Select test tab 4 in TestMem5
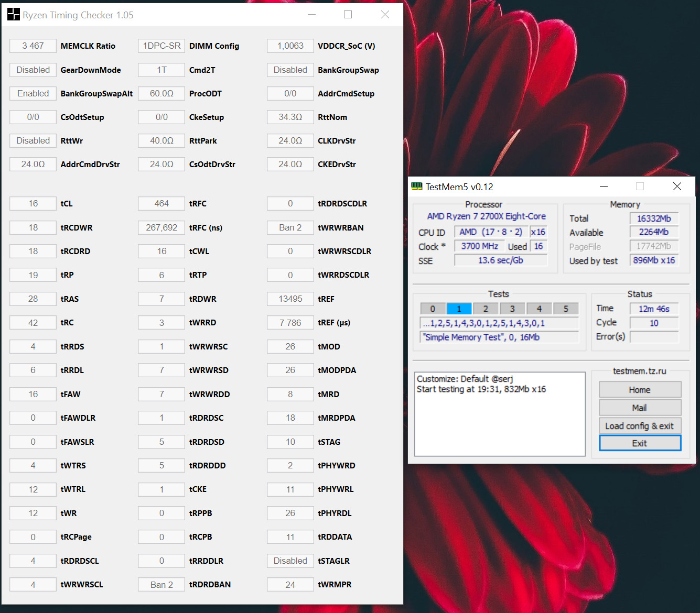The width and height of the screenshot is (700, 613). click(x=540, y=309)
